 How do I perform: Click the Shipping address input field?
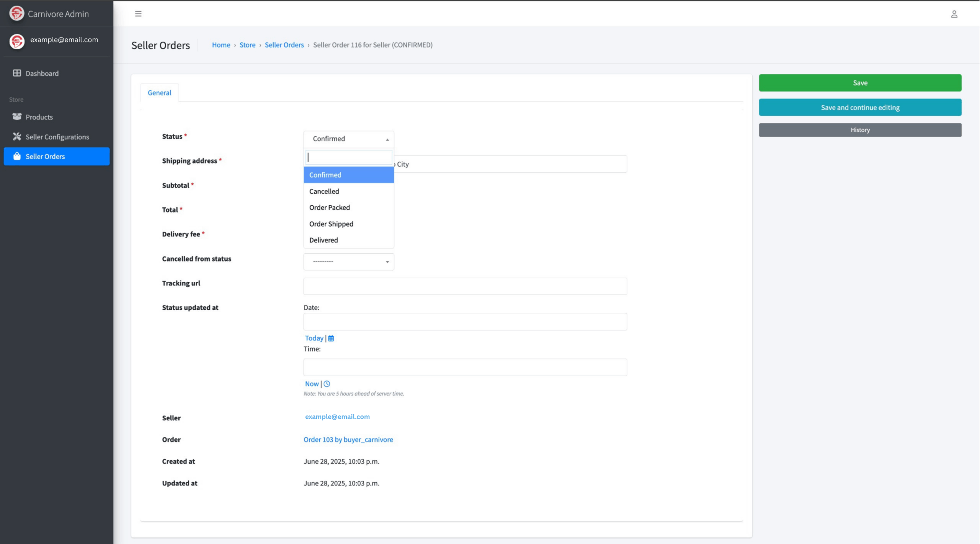tap(511, 164)
